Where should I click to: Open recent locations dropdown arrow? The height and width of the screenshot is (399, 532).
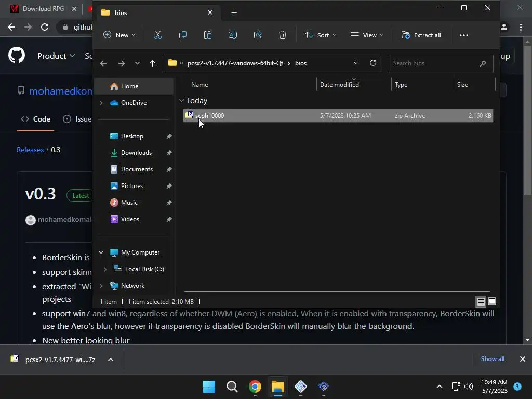click(137, 63)
